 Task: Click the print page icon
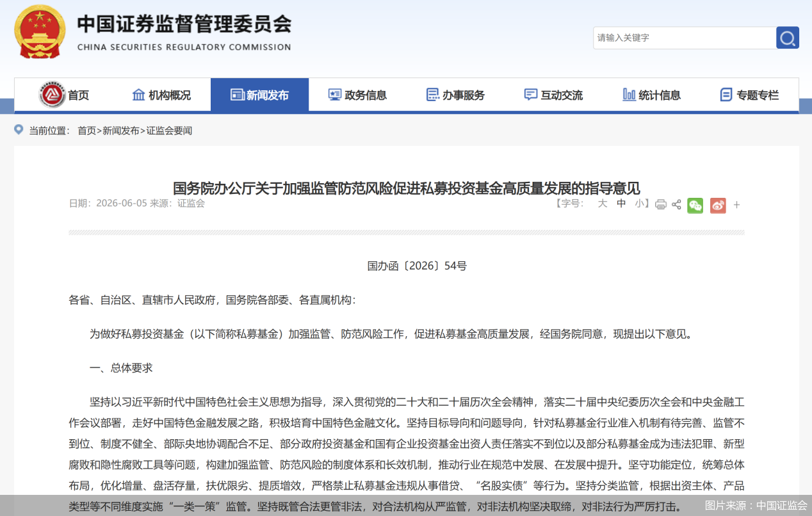coord(661,205)
